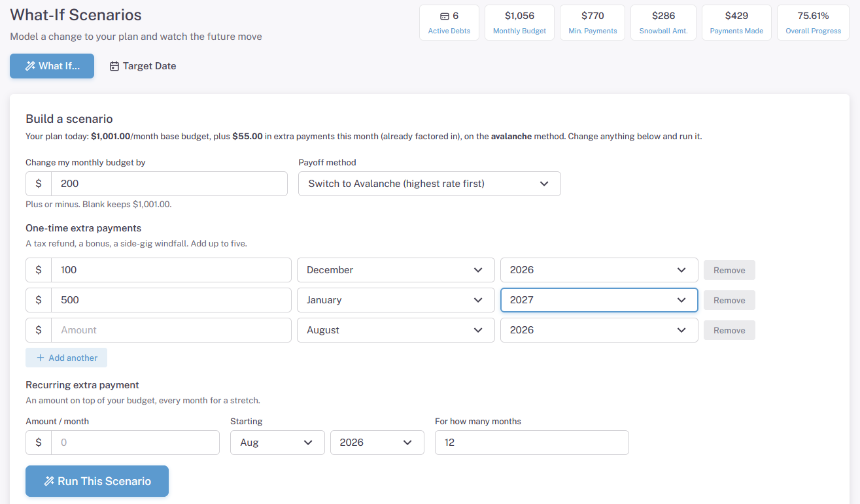Click 'Model a change to your plan' subtitle
The image size is (860, 504).
pyautogui.click(x=136, y=37)
